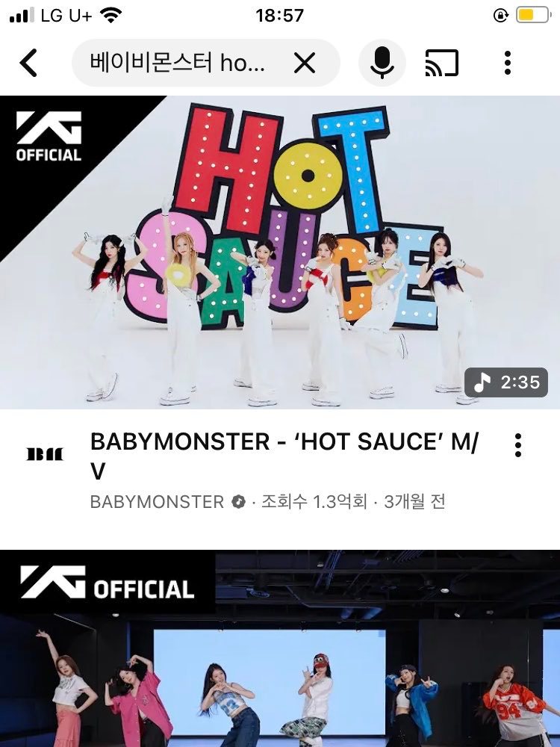
Task: Clear the search query with X
Action: pos(305,63)
